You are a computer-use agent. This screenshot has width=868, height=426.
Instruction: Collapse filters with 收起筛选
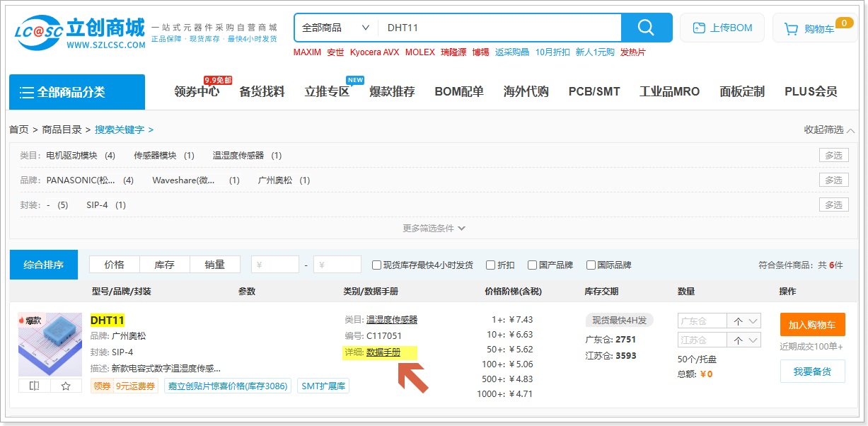coord(829,129)
